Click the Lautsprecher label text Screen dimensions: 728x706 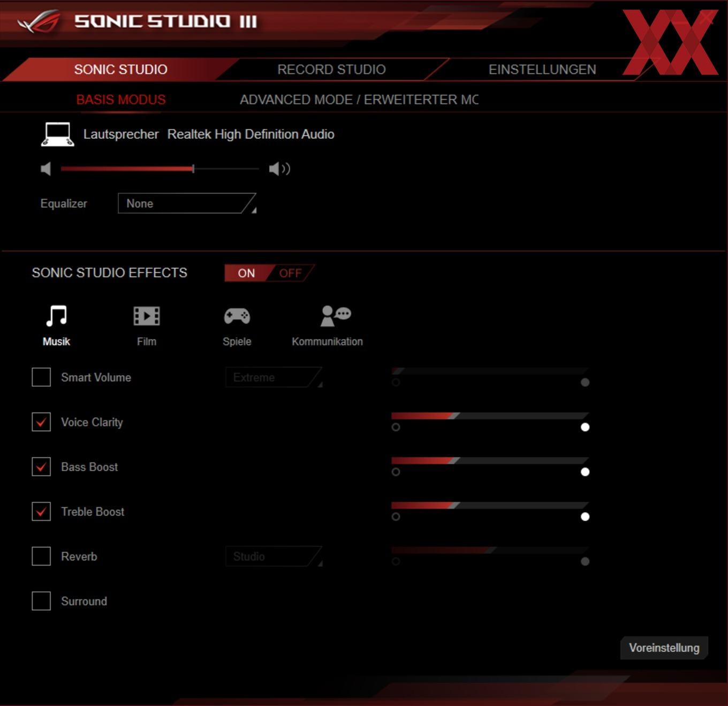click(x=121, y=134)
